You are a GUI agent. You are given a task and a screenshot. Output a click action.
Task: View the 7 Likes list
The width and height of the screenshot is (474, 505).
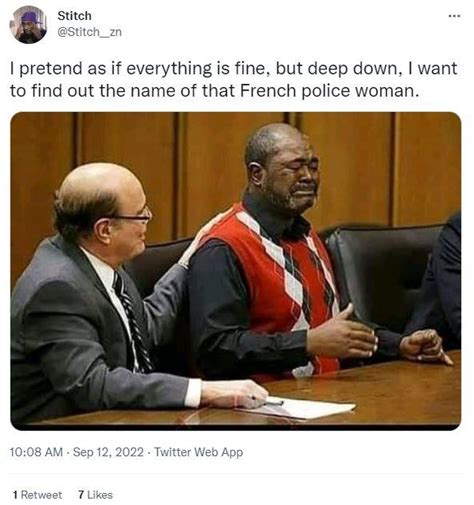point(95,495)
